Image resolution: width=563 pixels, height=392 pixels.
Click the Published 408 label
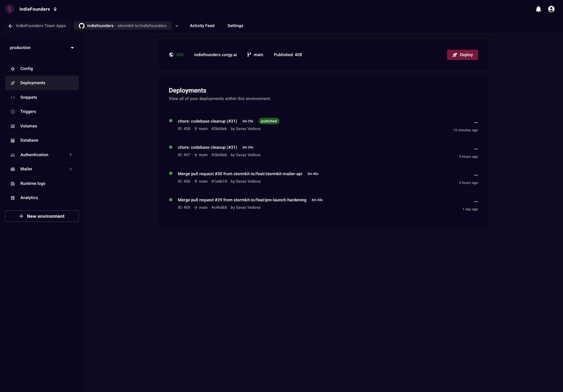[288, 55]
